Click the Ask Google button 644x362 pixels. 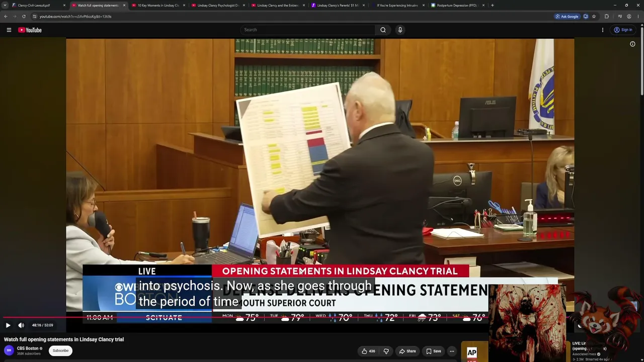click(567, 16)
